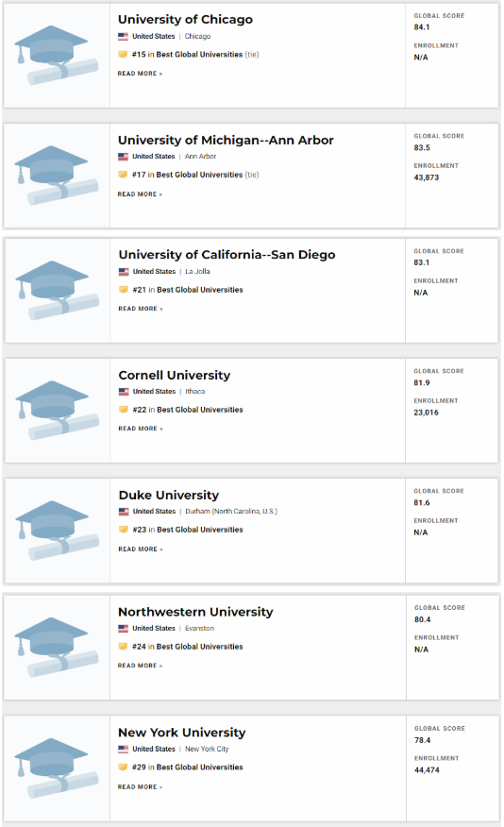Open University of California--San Diego title
This screenshot has width=504, height=827.
(227, 255)
